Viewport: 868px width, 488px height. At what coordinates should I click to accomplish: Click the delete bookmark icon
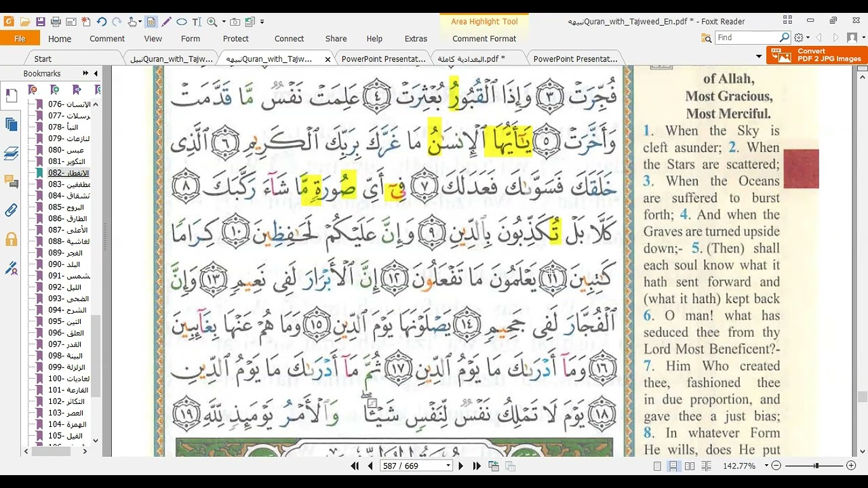tap(33, 89)
